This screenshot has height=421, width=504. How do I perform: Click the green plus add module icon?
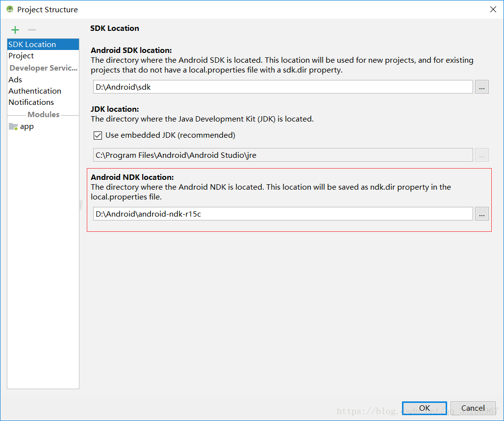coord(15,30)
